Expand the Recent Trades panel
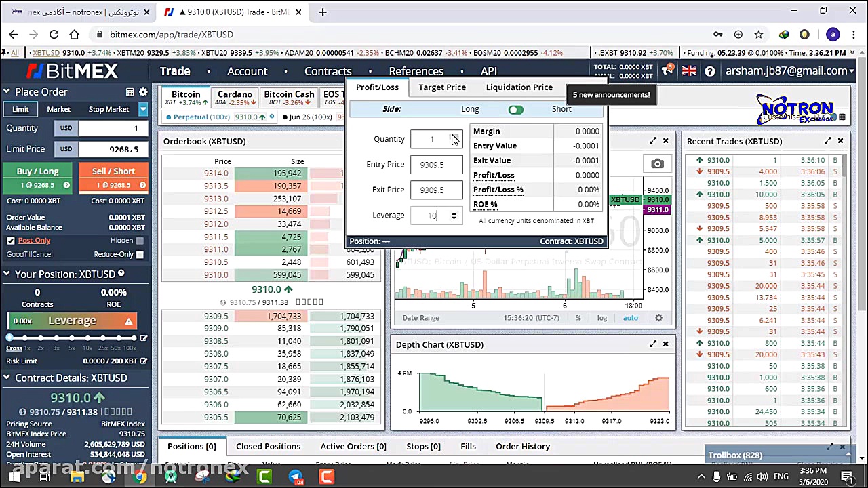Image resolution: width=868 pixels, height=488 pixels. pos(828,141)
